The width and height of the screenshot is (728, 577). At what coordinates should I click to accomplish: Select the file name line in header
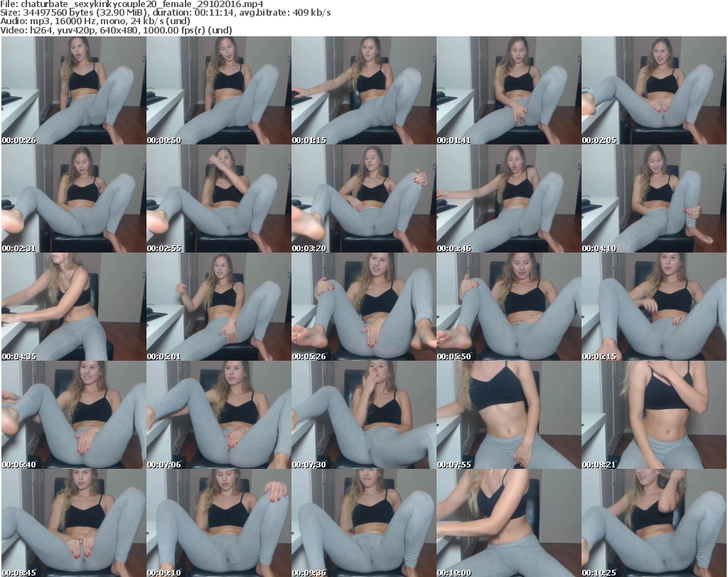(132, 4)
